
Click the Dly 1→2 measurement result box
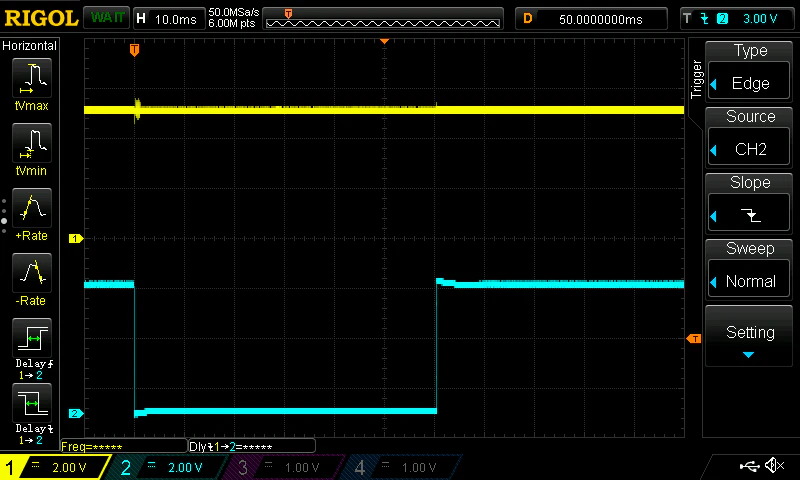coord(252,446)
